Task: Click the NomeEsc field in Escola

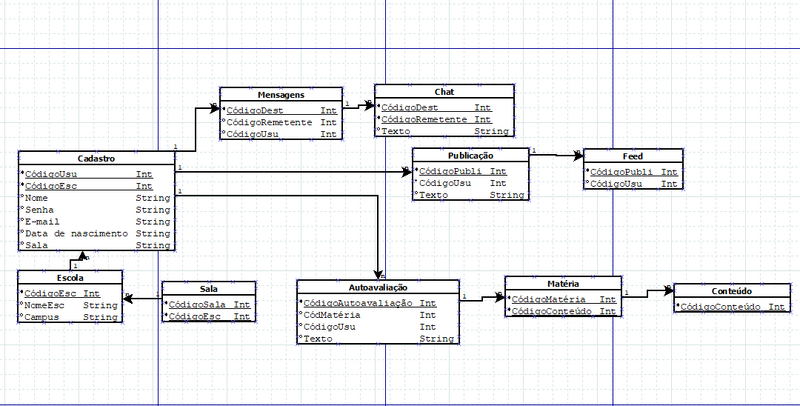Action: point(43,305)
